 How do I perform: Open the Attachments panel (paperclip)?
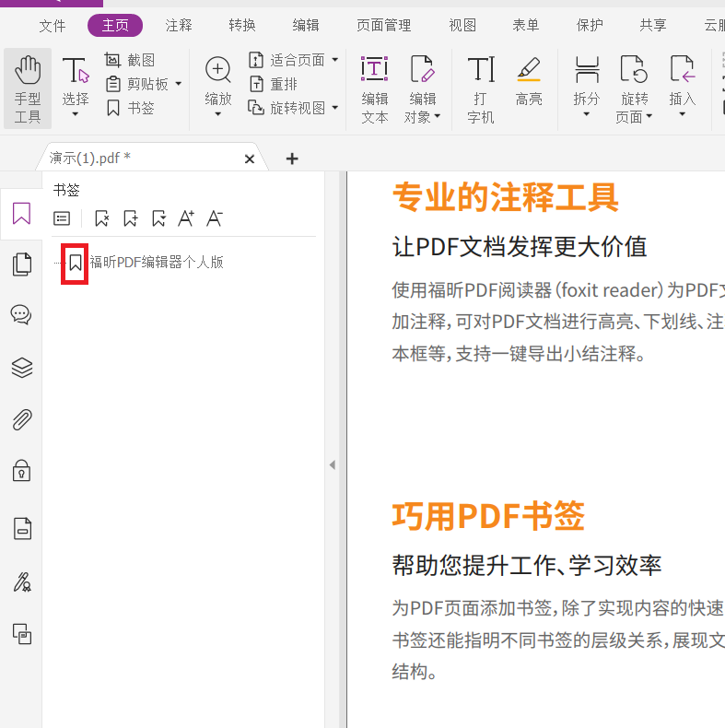(x=21, y=419)
